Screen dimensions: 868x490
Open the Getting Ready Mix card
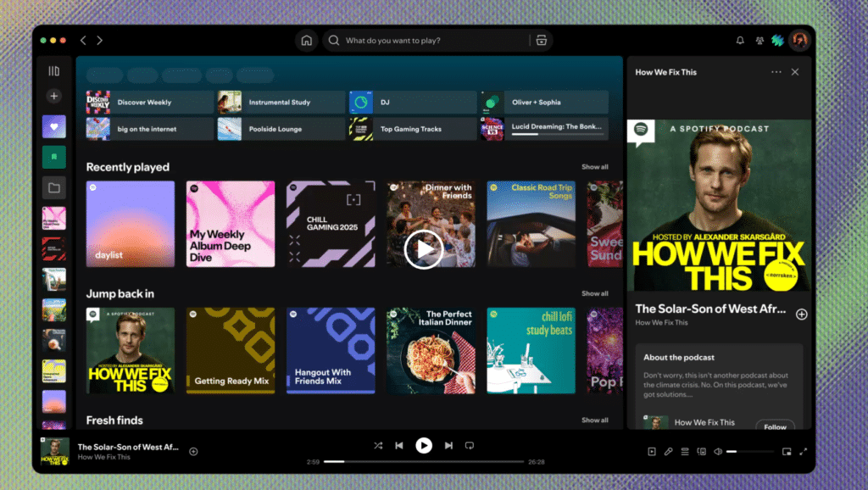click(x=231, y=351)
